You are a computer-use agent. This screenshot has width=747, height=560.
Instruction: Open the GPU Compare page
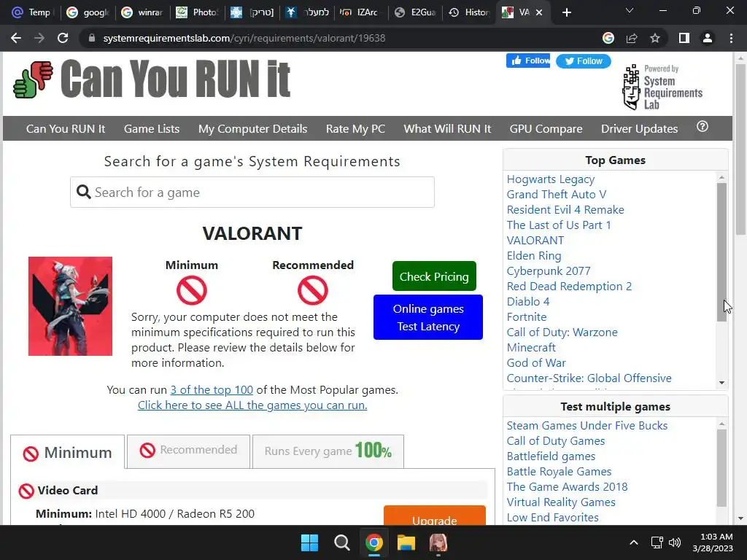point(546,128)
